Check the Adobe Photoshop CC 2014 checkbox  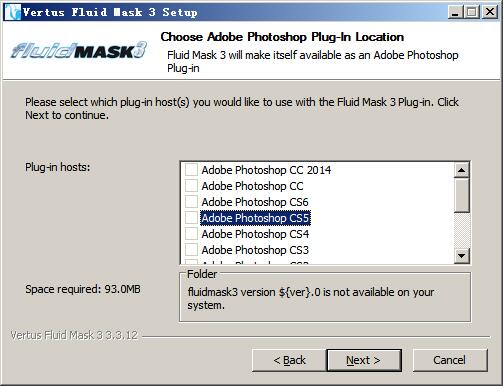(x=191, y=170)
